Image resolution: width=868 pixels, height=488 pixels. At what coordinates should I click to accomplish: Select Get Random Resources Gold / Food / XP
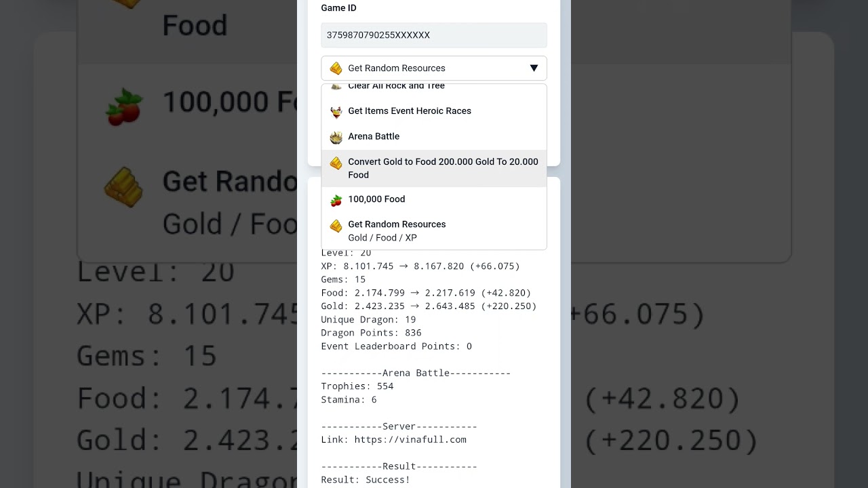[434, 230]
